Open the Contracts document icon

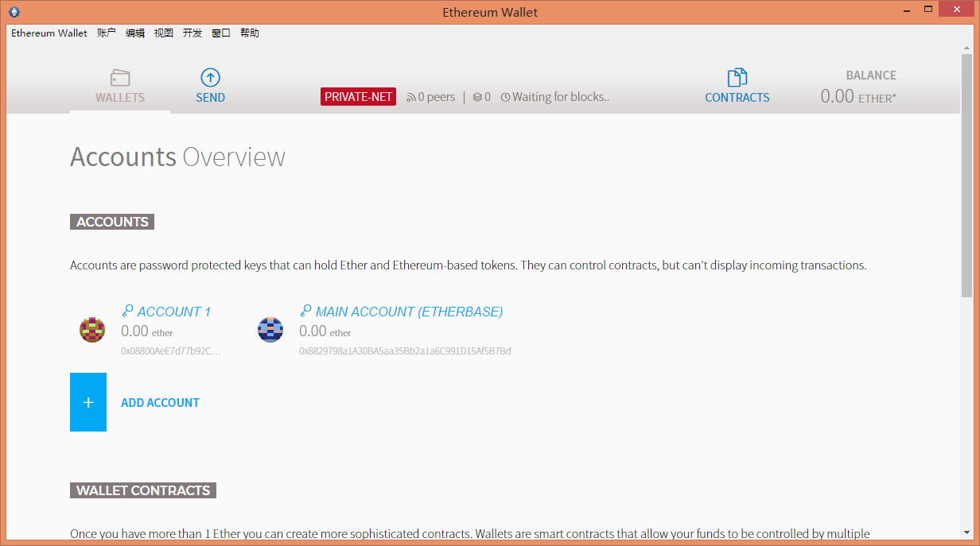tap(737, 78)
